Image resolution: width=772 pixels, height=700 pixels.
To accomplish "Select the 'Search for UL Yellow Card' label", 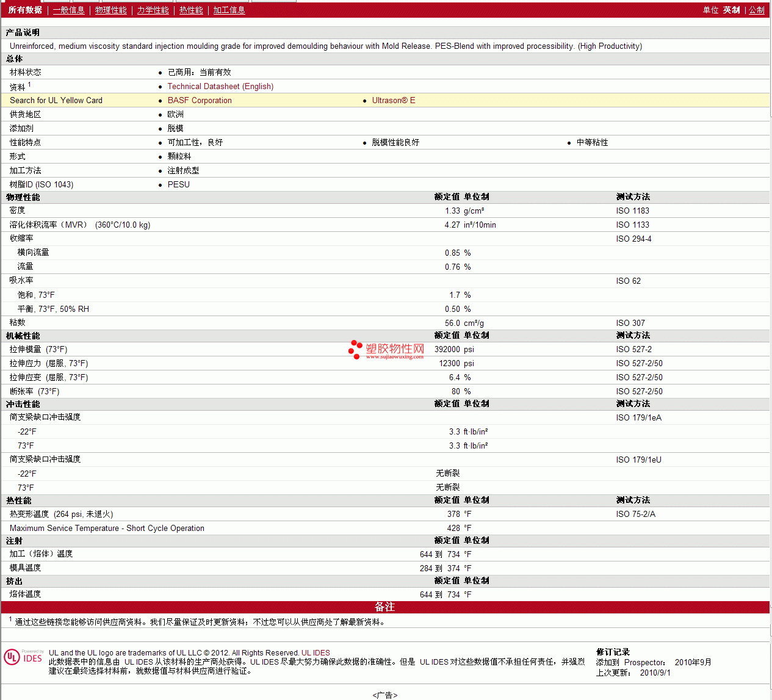I will (x=56, y=101).
